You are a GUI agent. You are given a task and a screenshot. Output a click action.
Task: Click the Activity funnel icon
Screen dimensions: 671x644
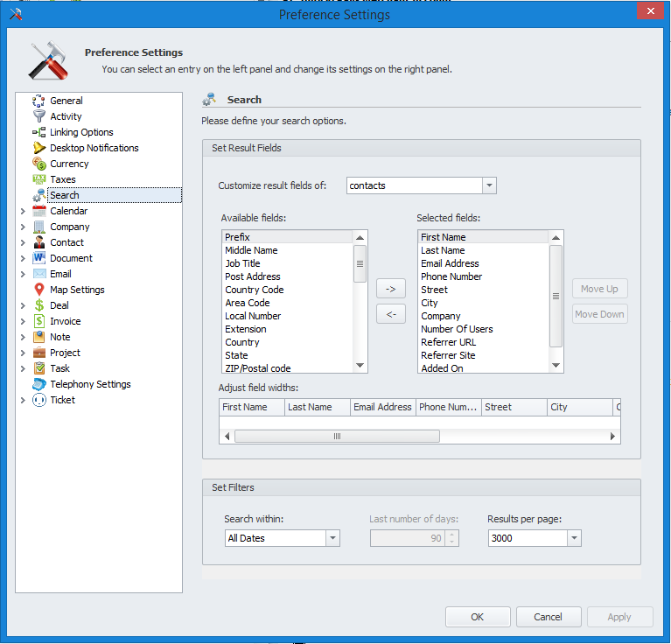39,116
